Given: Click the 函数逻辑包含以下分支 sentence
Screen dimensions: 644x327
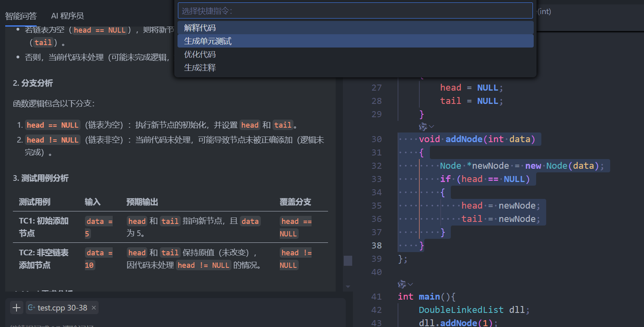Looking at the screenshot, I should [x=54, y=103].
